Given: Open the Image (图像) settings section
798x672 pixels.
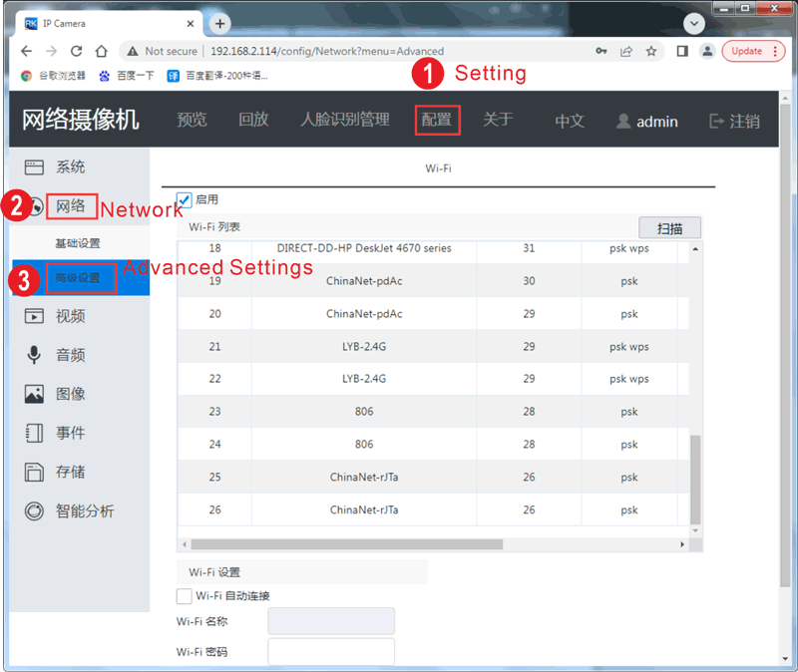Looking at the screenshot, I should (70, 394).
